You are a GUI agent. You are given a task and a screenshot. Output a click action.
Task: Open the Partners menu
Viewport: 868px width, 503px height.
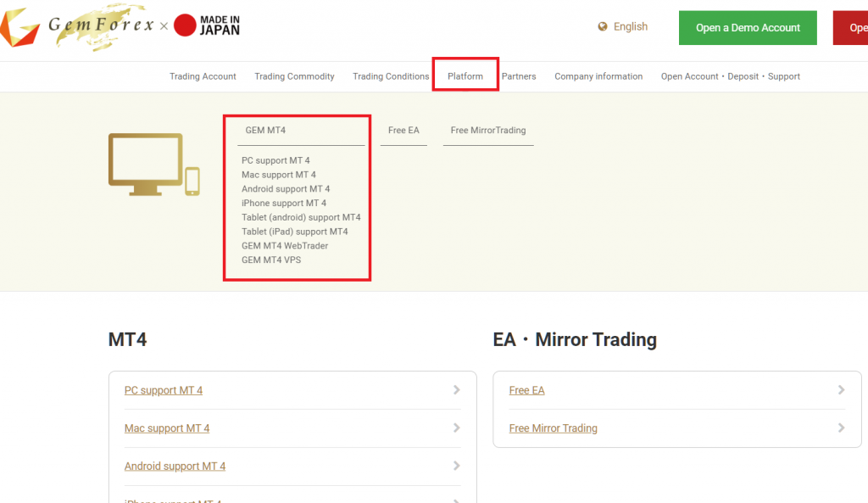519,76
